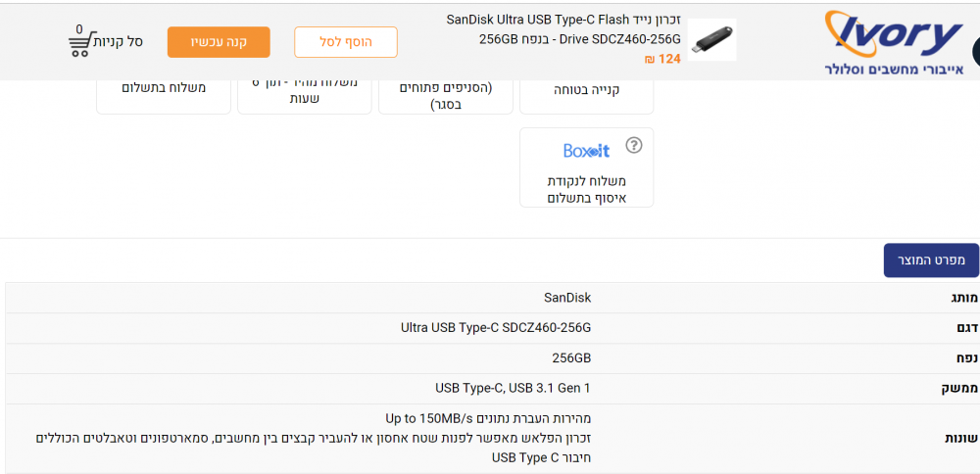The width and height of the screenshot is (980, 474).
Task: Click the Up to 150MB/s transfer speed line
Action: [487, 418]
